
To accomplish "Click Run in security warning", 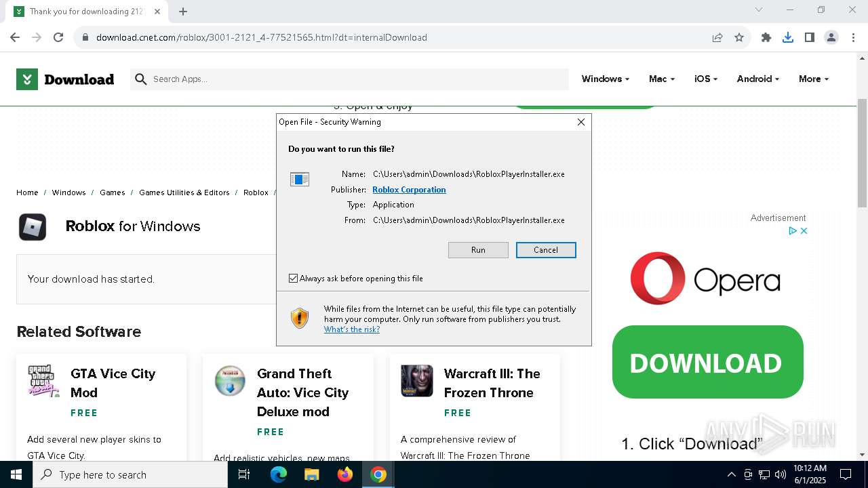I will (x=478, y=250).
